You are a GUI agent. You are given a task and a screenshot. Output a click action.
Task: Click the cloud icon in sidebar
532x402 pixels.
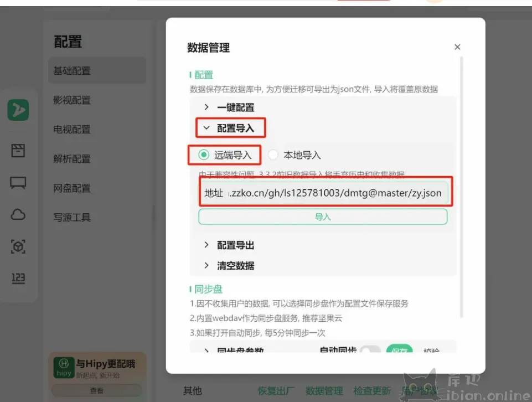click(x=18, y=215)
